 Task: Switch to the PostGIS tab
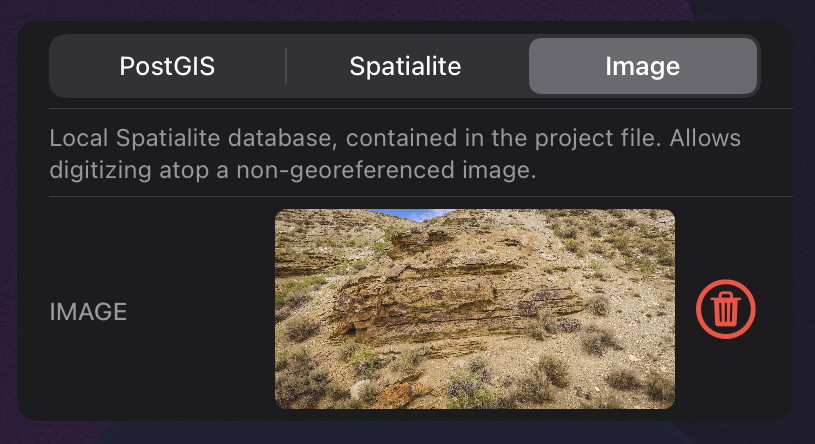(x=167, y=67)
